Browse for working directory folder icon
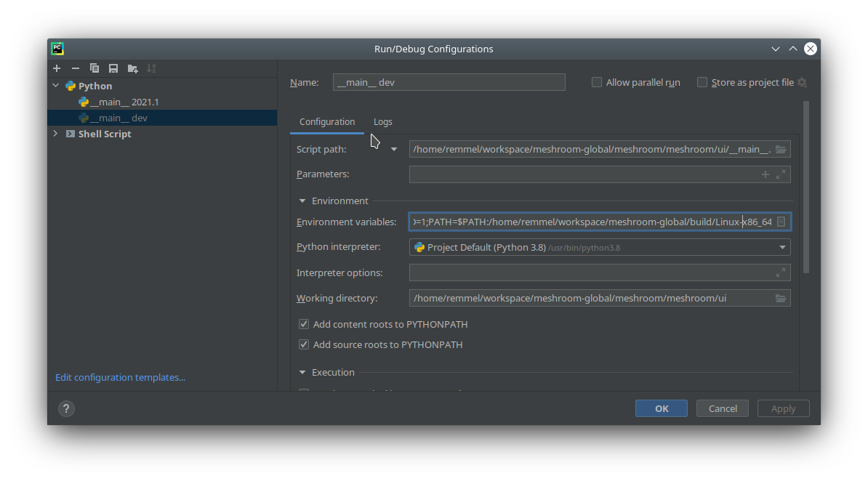The height and width of the screenshot is (481, 868). 781,299
